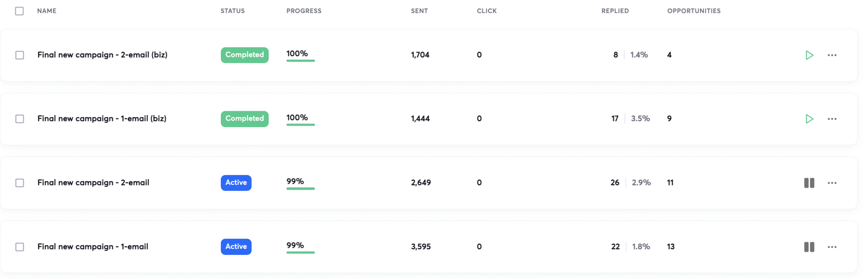This screenshot has height=279, width=868.
Task: Open three-dot menu for 2-email campaign
Action: click(832, 183)
